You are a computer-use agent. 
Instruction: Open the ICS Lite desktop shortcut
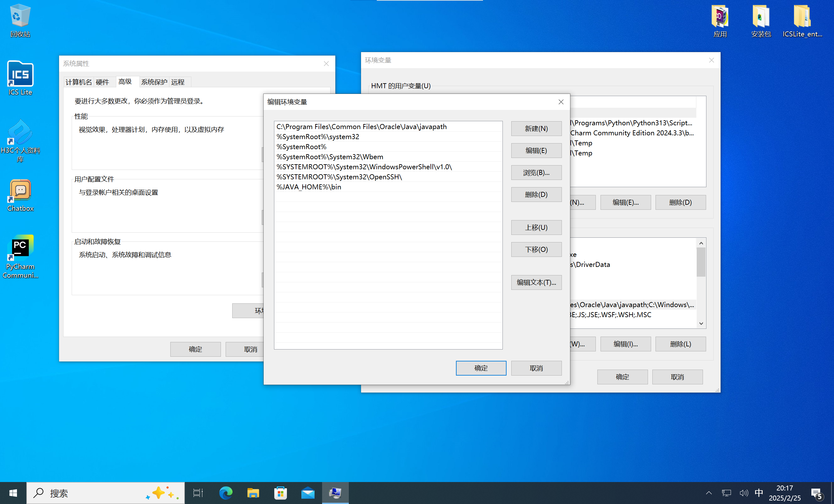point(20,75)
